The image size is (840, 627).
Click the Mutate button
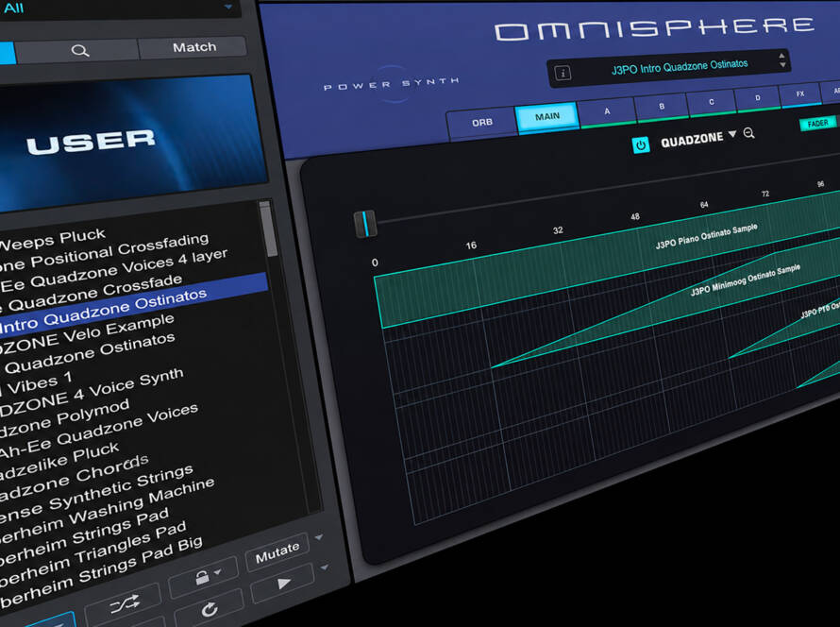[277, 553]
